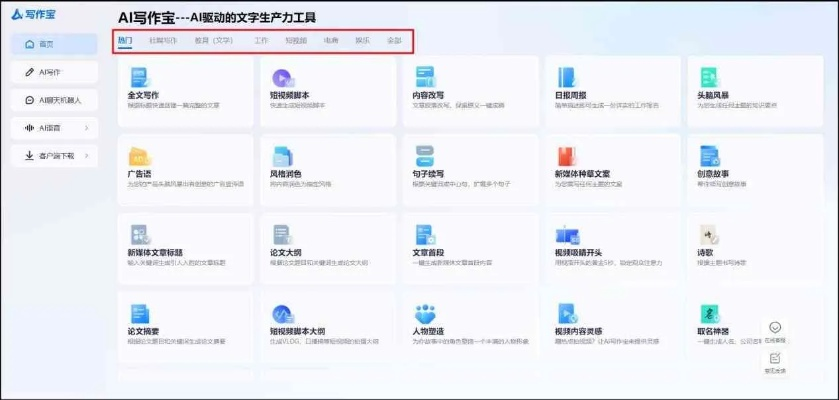
Task: Open the 视频吸睛开头 tool icon
Action: tap(567, 235)
